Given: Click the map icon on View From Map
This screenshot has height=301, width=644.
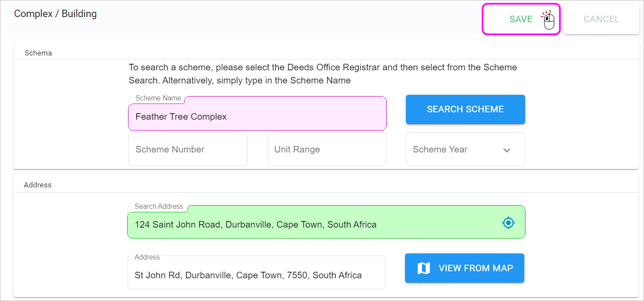Looking at the screenshot, I should 424,268.
